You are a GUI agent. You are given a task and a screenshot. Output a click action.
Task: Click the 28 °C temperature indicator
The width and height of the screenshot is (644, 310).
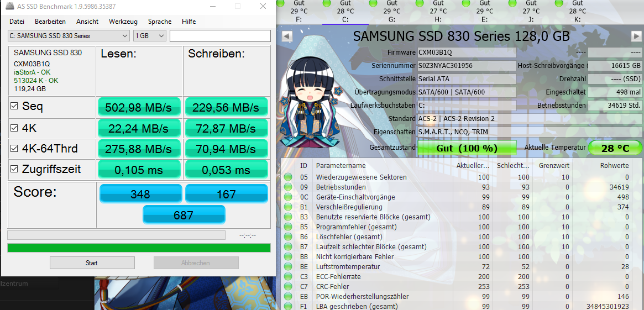(615, 148)
